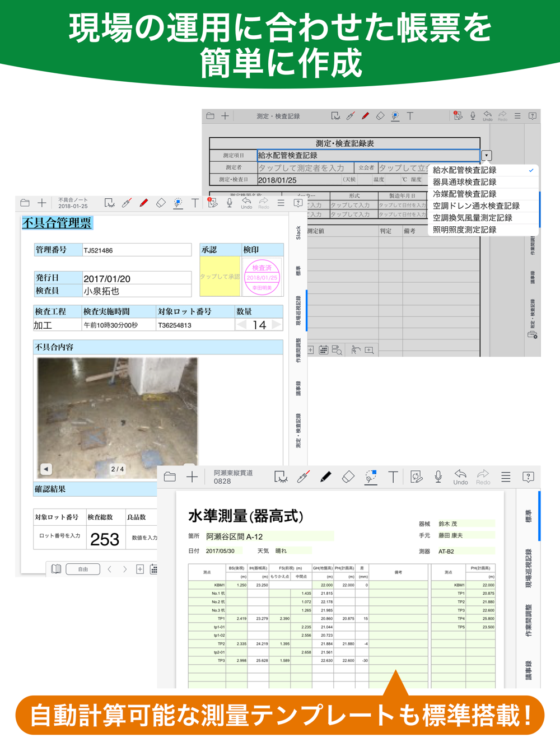560x747 pixels.
Task: Click Redo in the 水準測量 window toolbar
Action: 483,477
